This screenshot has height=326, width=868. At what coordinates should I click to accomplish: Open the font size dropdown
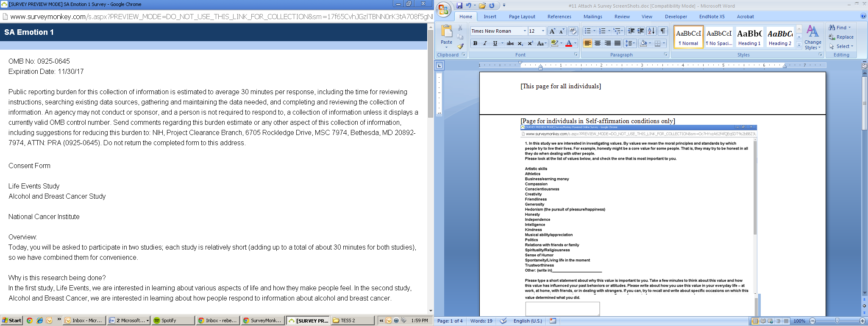click(543, 31)
